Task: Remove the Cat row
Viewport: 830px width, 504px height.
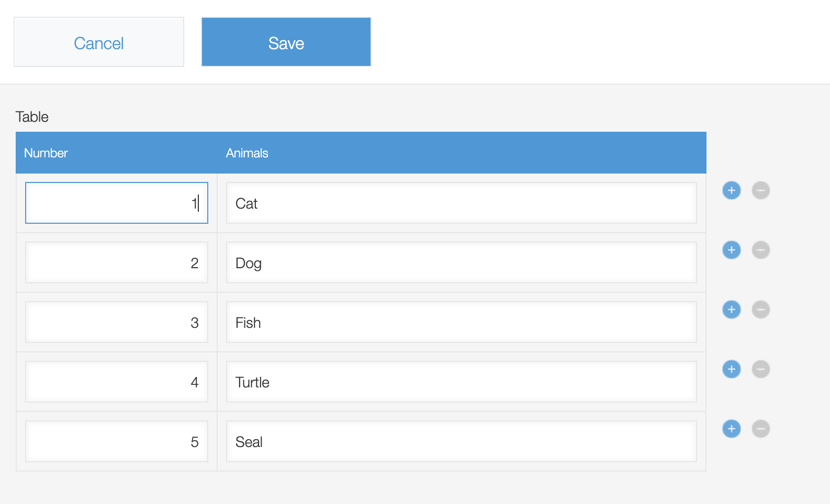Action: click(x=760, y=190)
